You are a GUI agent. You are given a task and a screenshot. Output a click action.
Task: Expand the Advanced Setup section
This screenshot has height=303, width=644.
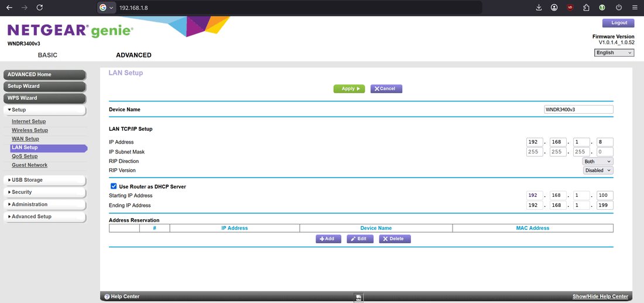[x=44, y=217]
